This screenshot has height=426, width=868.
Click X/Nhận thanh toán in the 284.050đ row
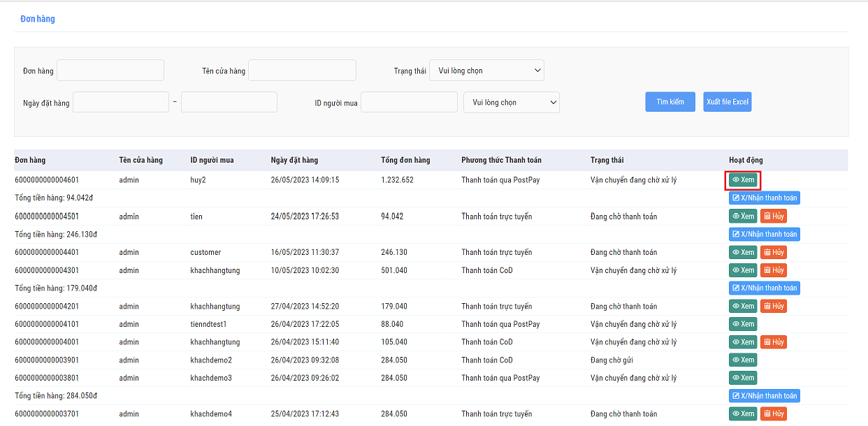[x=764, y=396]
